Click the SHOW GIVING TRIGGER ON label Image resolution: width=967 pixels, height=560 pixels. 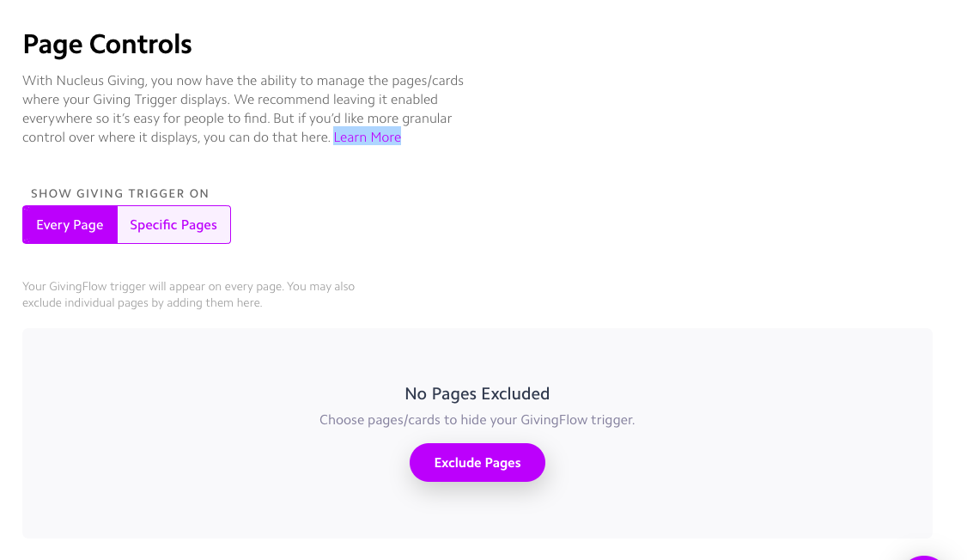click(120, 193)
